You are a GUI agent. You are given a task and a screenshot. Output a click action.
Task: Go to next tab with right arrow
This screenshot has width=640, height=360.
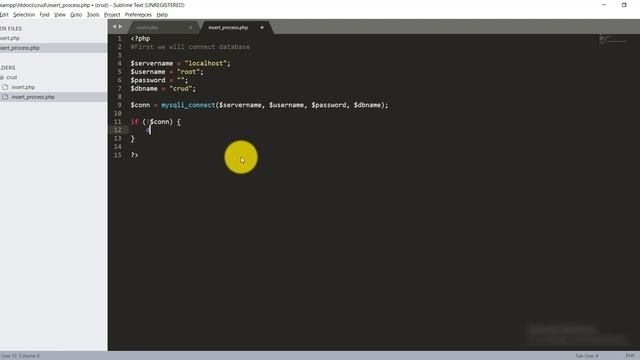(x=120, y=27)
